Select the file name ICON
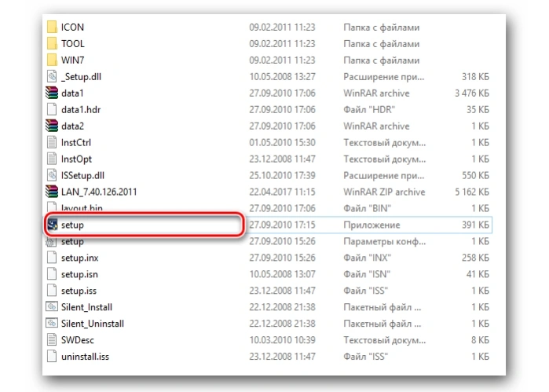549x392 pixels. point(72,27)
